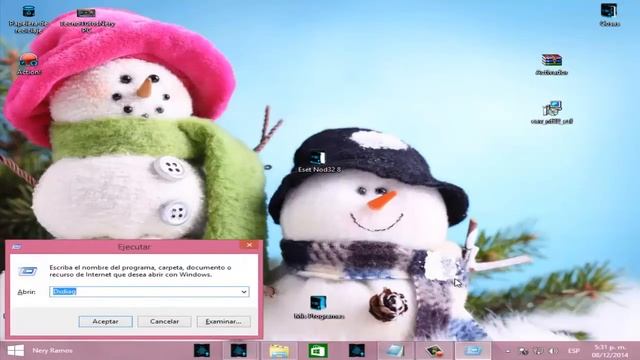Open the volume speaker tray icon
Viewport: 640px width, 360px height.
(553, 351)
